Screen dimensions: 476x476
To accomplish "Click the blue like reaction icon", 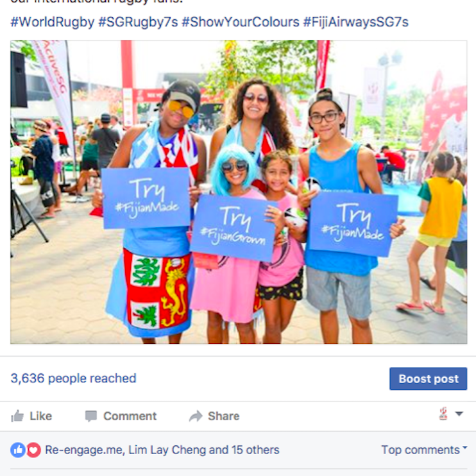I will (x=18, y=450).
